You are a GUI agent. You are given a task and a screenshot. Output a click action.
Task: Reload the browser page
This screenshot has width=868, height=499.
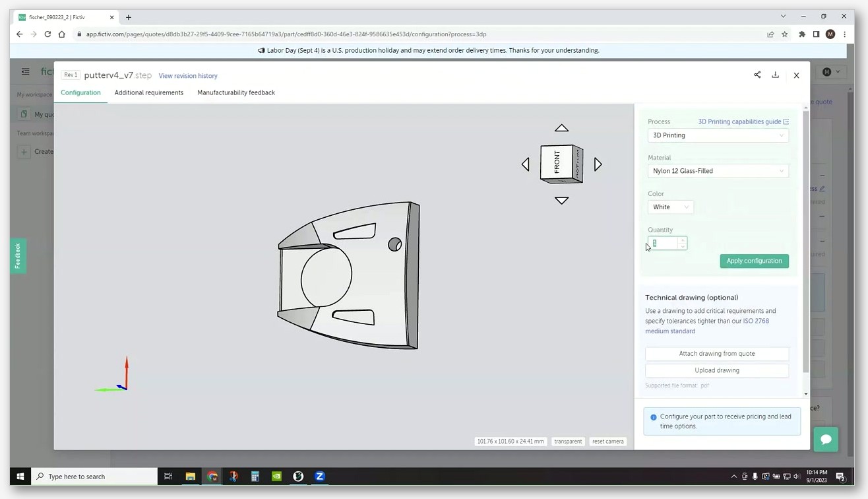tap(47, 34)
